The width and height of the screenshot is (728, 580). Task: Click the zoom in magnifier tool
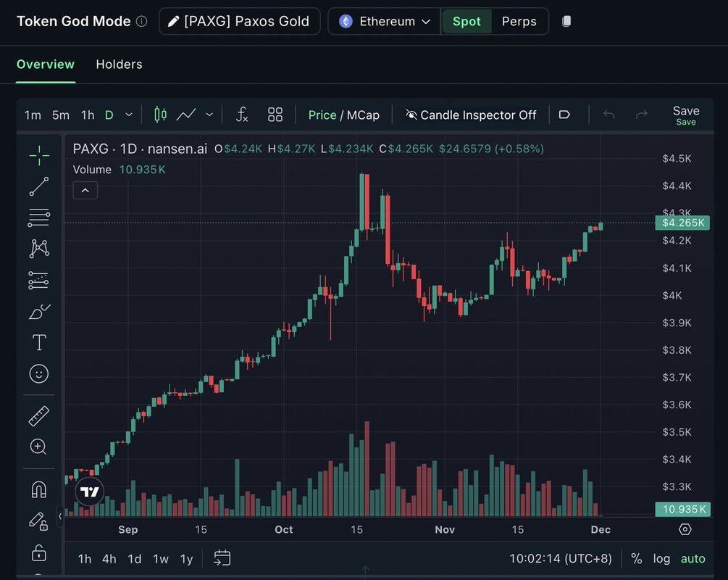coord(39,447)
